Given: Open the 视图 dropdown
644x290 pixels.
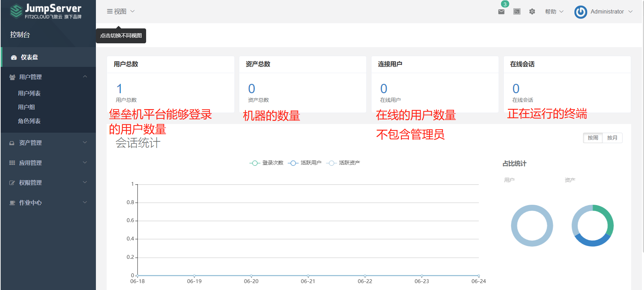Looking at the screenshot, I should (x=121, y=11).
